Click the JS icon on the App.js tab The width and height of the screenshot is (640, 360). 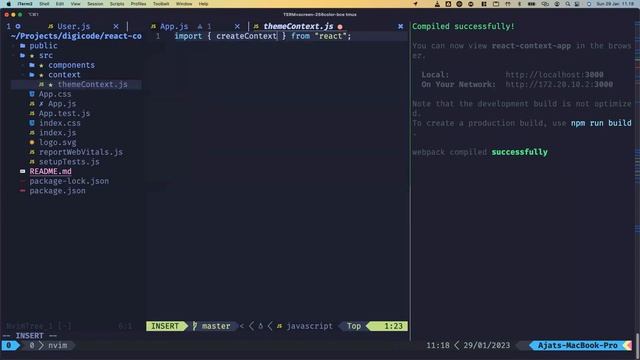pyautogui.click(x=153, y=27)
